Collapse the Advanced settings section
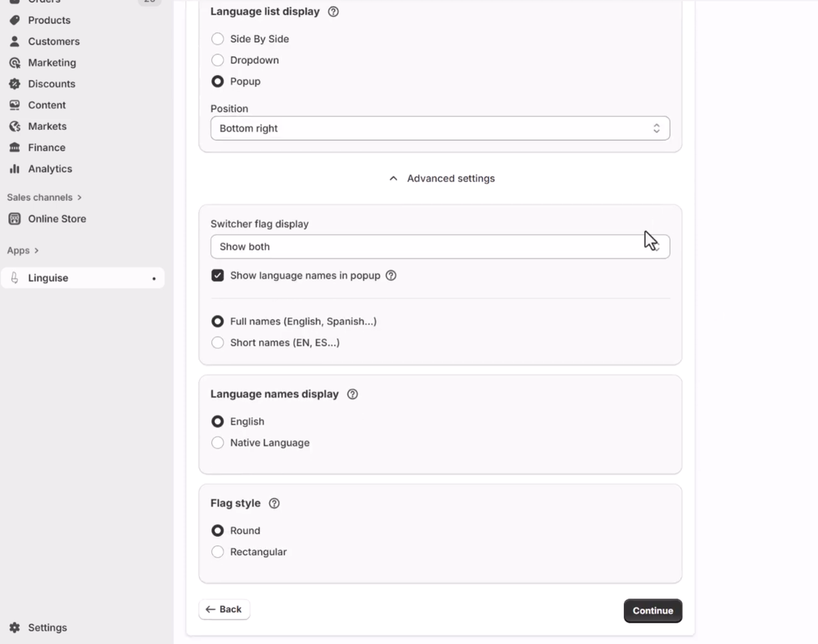The height and width of the screenshot is (644, 818). pos(442,178)
